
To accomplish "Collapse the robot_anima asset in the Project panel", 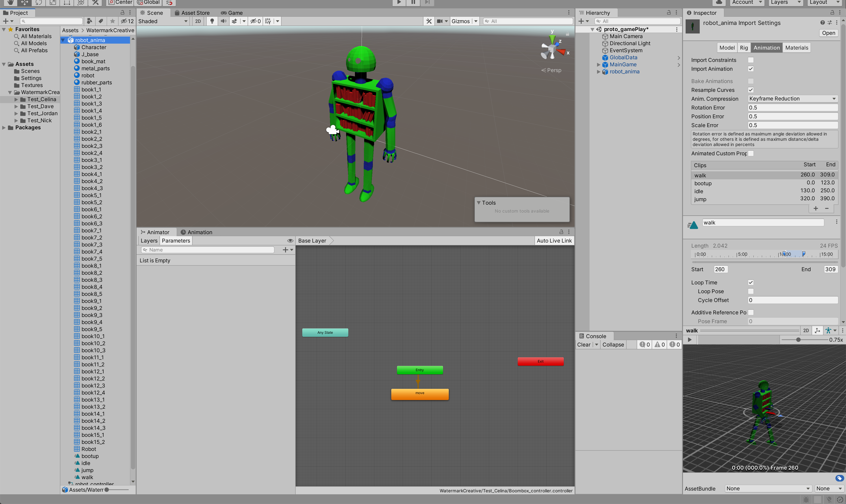I will 63,40.
